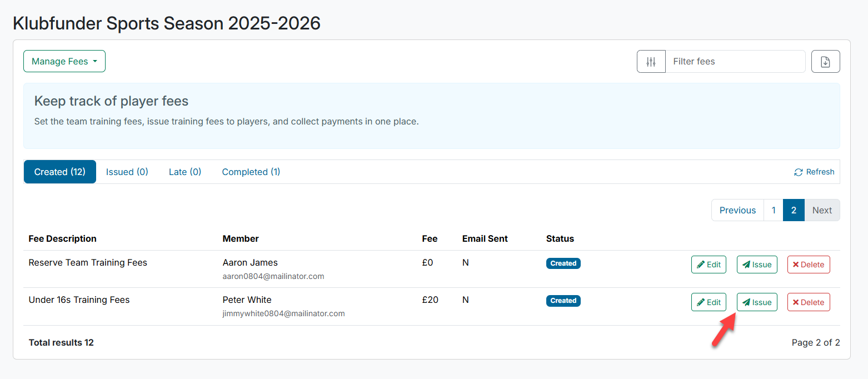The image size is (868, 379).
Task: Switch to the Issued tab
Action: pyautogui.click(x=127, y=172)
